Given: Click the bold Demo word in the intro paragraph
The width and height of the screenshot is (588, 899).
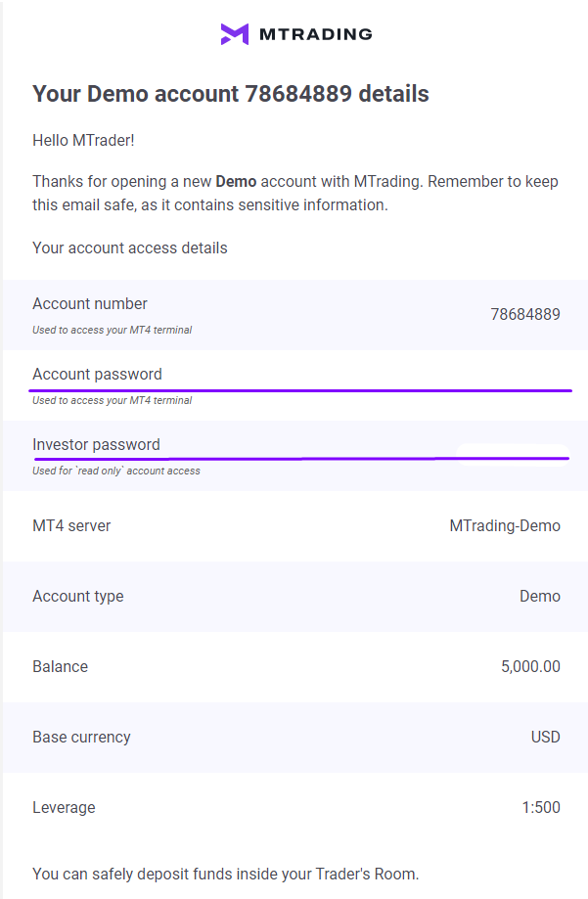Looking at the screenshot, I should [236, 182].
